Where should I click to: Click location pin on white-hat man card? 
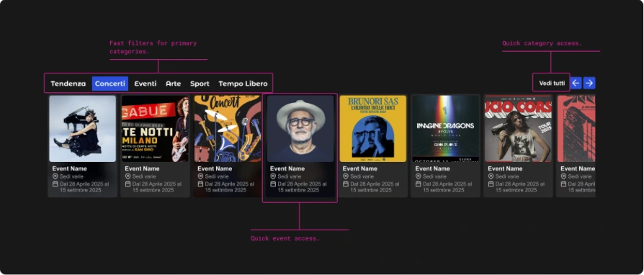(273, 176)
